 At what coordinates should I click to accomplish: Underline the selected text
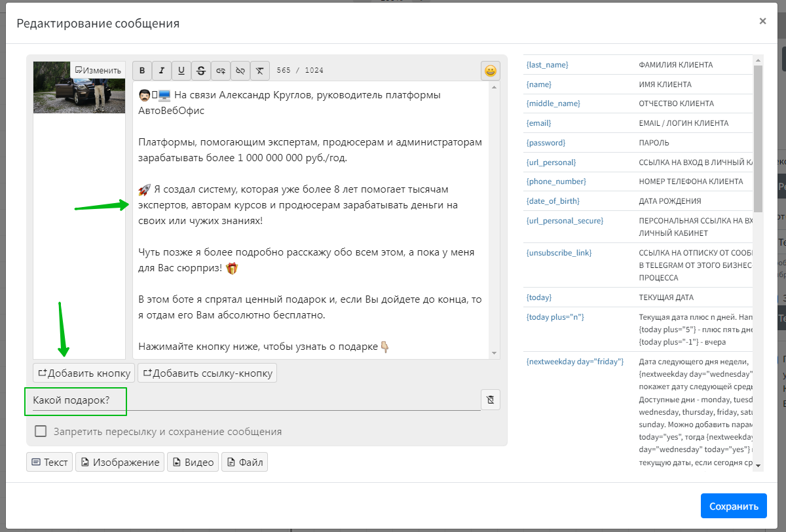[181, 71]
